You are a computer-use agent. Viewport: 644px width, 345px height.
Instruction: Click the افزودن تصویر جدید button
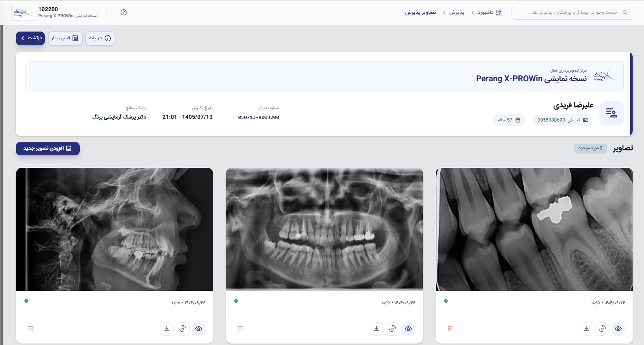48,148
